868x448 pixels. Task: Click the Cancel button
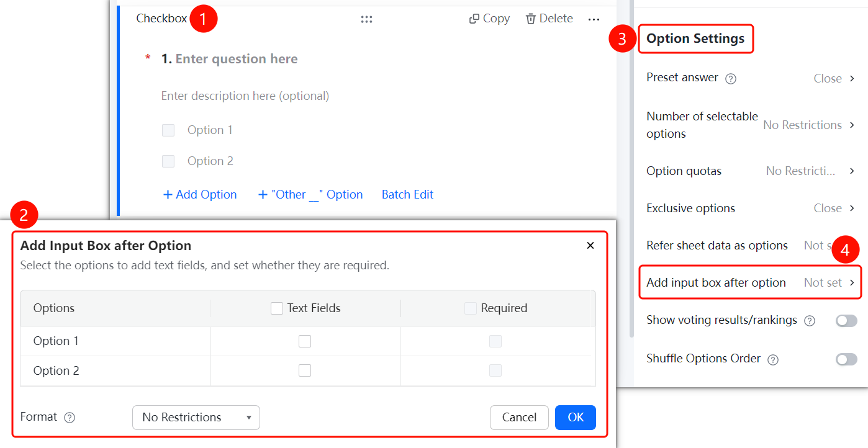tap(519, 418)
